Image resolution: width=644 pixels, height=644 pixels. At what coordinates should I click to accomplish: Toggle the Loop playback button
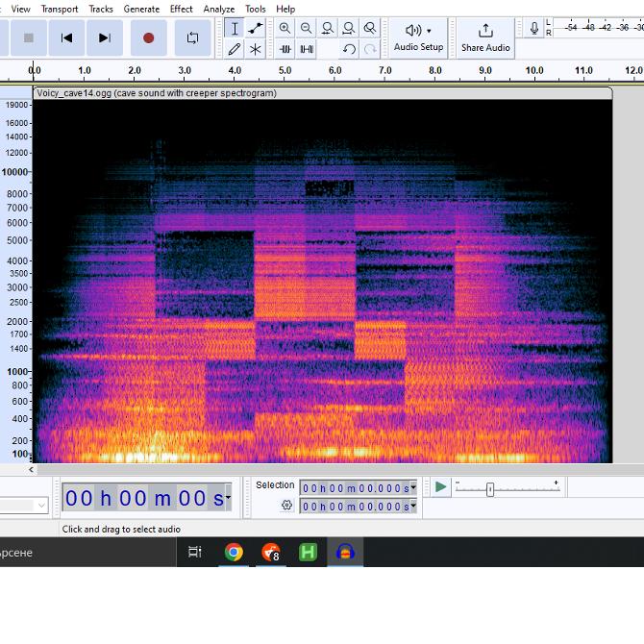pos(192,37)
